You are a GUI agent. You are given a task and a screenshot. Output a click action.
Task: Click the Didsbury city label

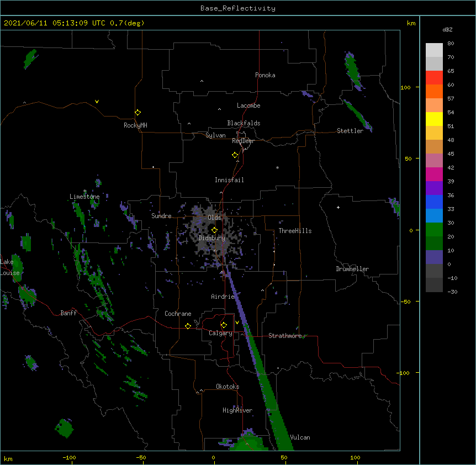pos(212,238)
